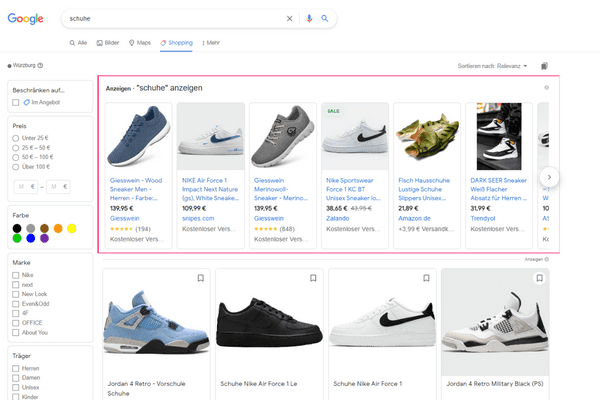Viewport: 600px width, 400px height.
Task: Click the blue Jordan 4 Retro Vorschule image
Action: tap(156, 322)
